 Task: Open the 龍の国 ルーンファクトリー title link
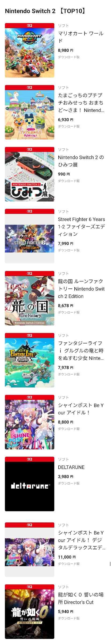pyautogui.click(x=81, y=289)
